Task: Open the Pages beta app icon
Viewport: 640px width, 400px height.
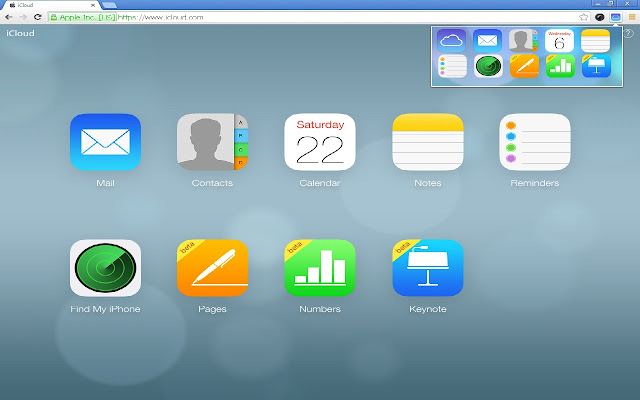Action: [x=212, y=268]
